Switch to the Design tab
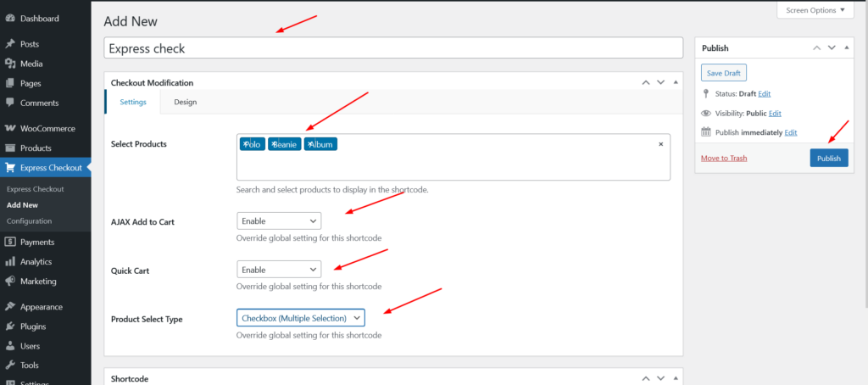The image size is (868, 385). (x=185, y=102)
